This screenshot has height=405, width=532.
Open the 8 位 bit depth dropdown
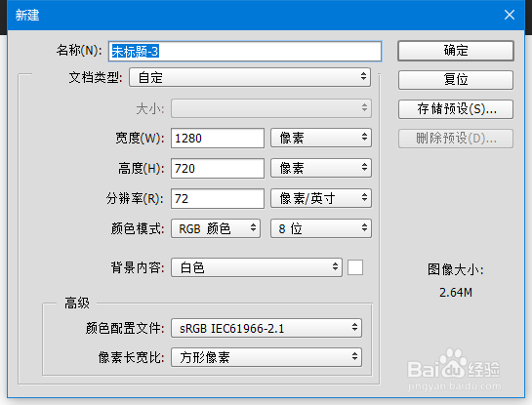point(321,228)
